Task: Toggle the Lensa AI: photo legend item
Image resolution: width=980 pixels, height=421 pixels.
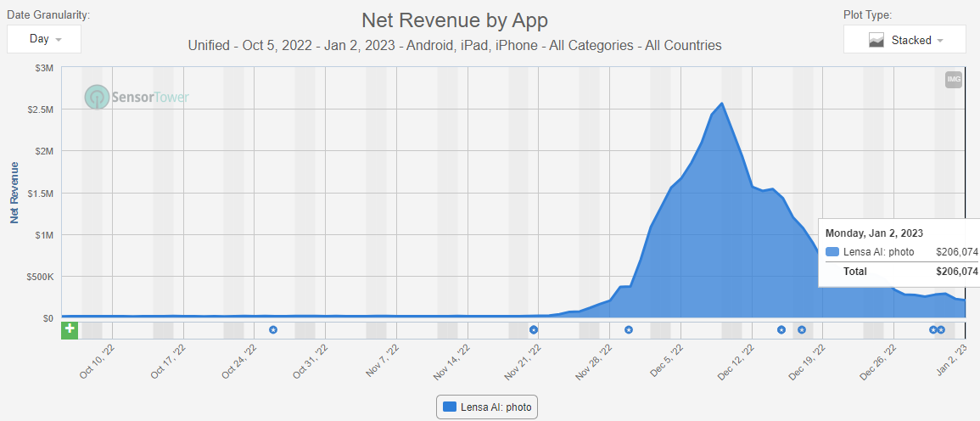Action: point(487,407)
